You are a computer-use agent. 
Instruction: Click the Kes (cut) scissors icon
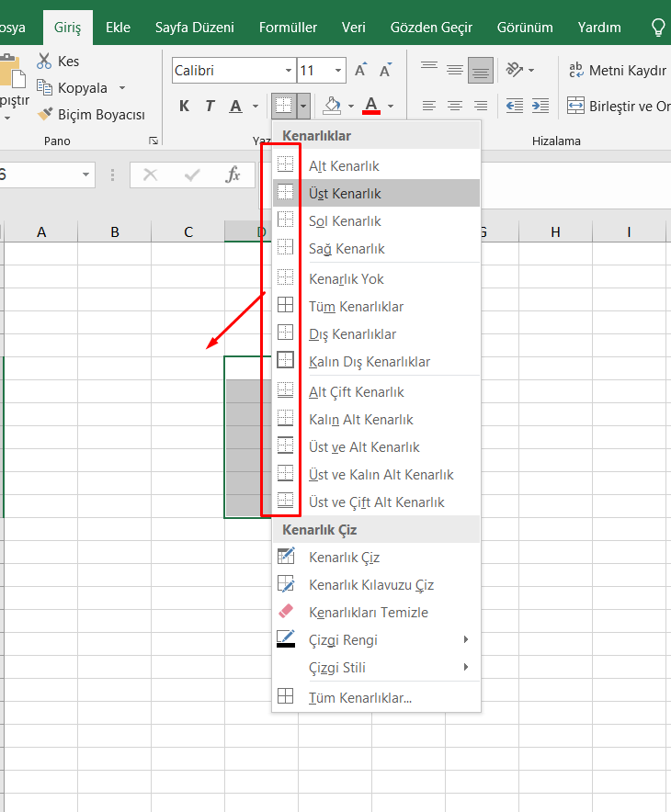tap(44, 62)
